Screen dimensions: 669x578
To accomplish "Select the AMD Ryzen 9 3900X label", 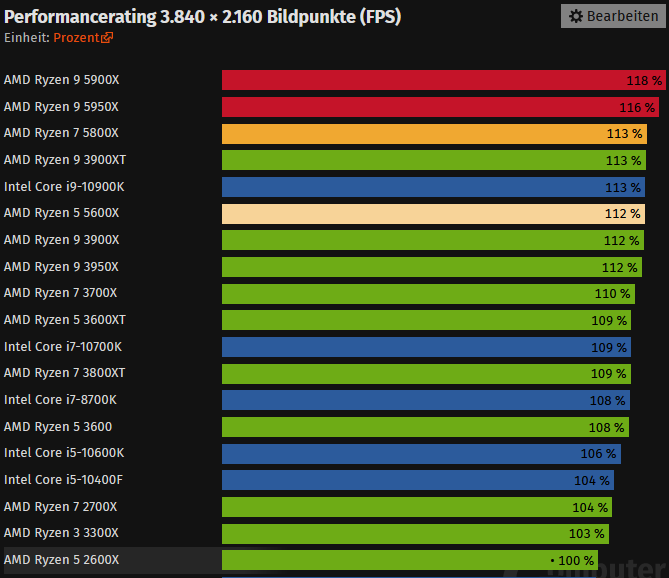I will coord(61,240).
